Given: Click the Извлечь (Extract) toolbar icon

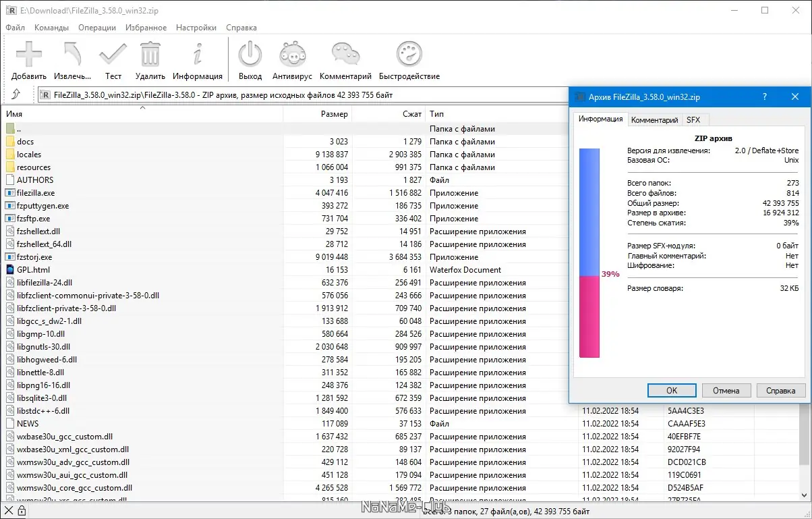Looking at the screenshot, I should pos(72,55).
